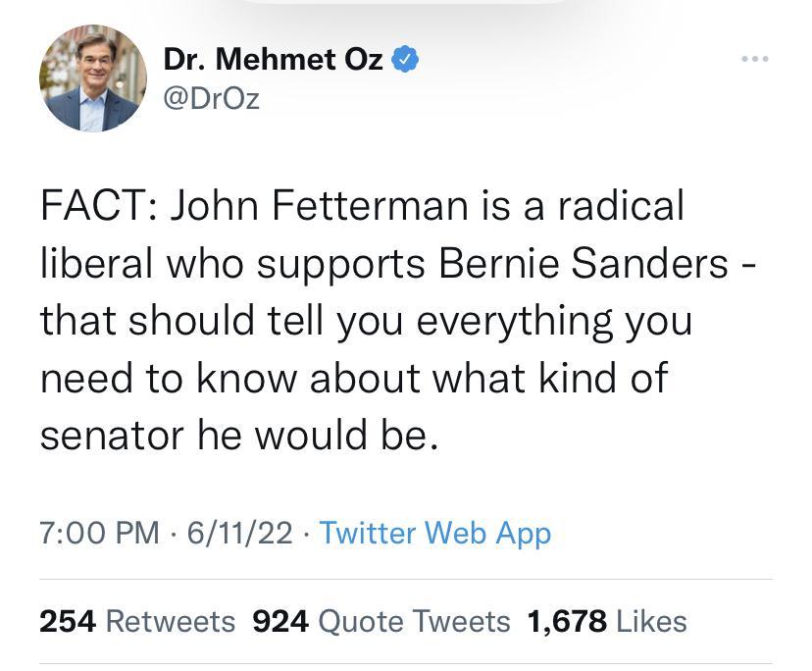Open the Twitter Web App source link
Image resolution: width=812 pixels, height=671 pixels.
tap(438, 534)
